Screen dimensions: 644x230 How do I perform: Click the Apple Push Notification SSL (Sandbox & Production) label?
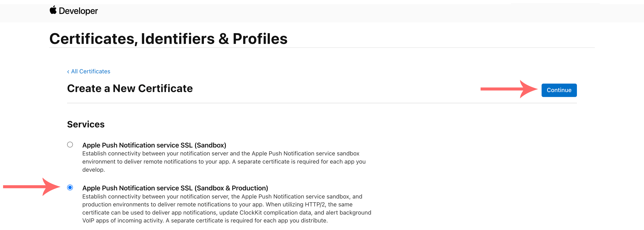coord(175,188)
